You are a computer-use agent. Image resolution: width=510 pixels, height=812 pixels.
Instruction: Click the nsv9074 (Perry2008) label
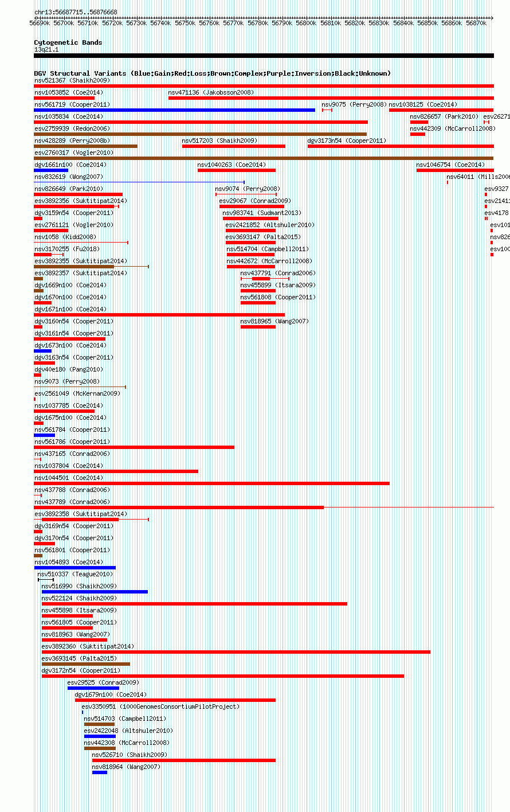[248, 189]
